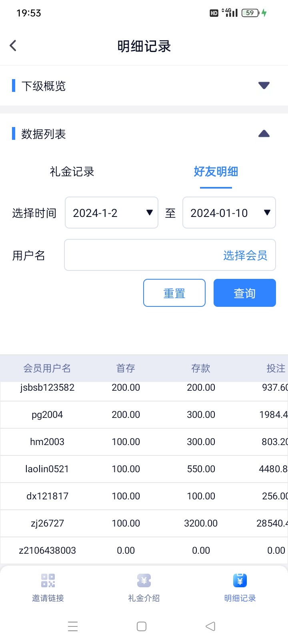288x644 pixels.
Task: Select the 好友明细 tab
Action: coord(216,172)
